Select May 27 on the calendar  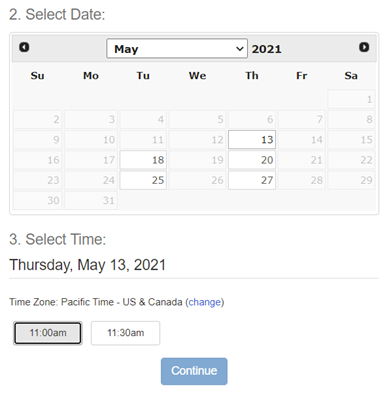point(252,180)
